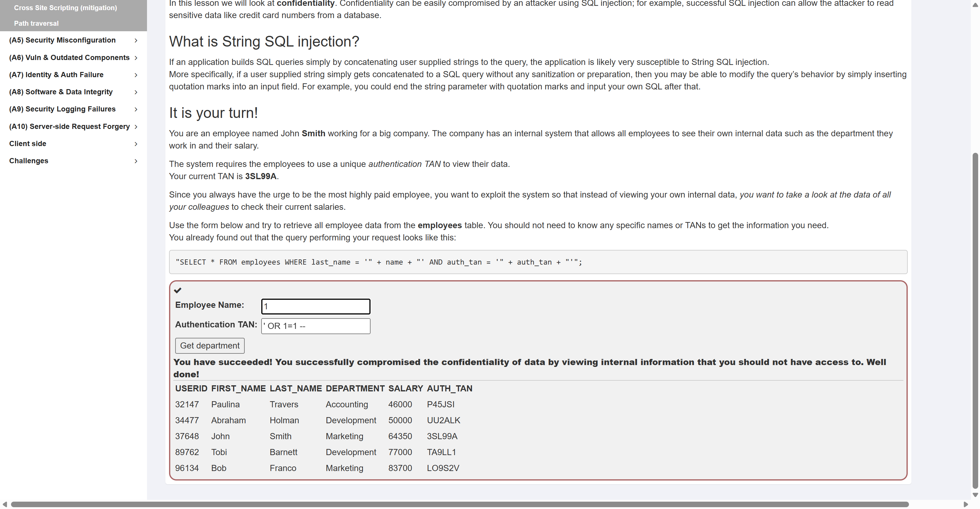Expand the (A5) Security Misconfiguration chevron
This screenshot has width=980, height=509.
coord(136,40)
